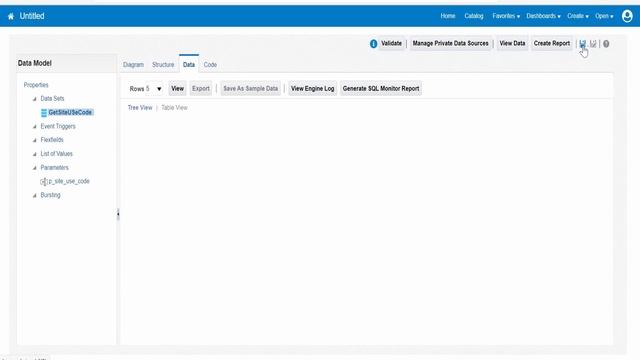
Task: Switch to the Code tab
Action: [210, 64]
